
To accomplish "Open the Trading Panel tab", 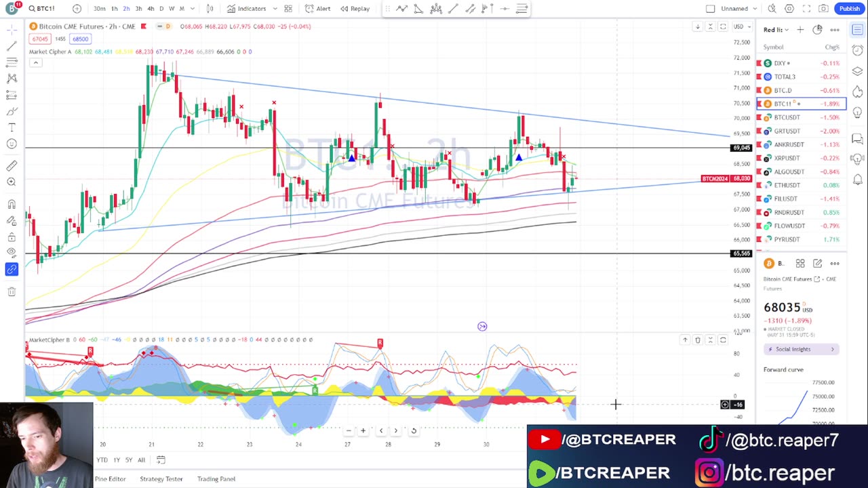I will click(216, 479).
